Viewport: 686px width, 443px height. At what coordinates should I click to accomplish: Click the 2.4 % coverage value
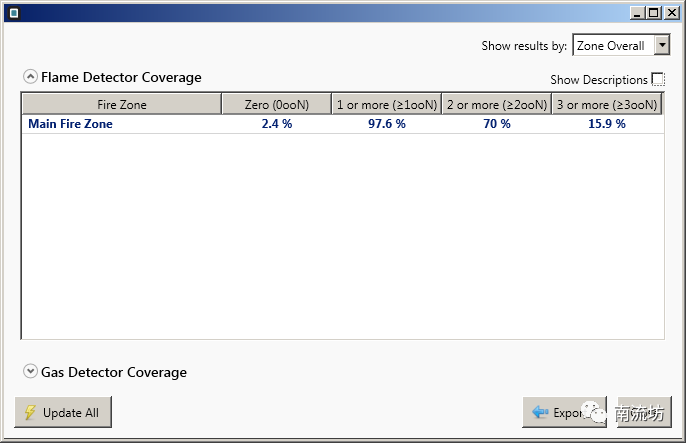277,124
